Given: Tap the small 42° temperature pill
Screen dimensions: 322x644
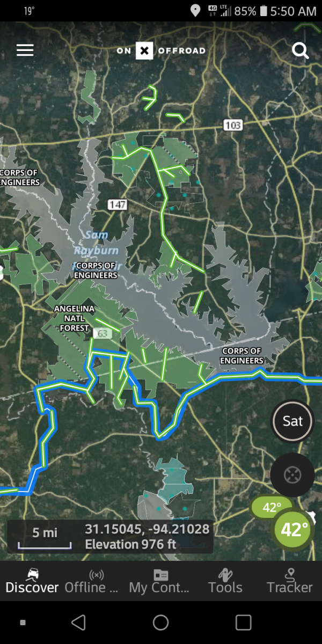Looking at the screenshot, I should tap(272, 507).
